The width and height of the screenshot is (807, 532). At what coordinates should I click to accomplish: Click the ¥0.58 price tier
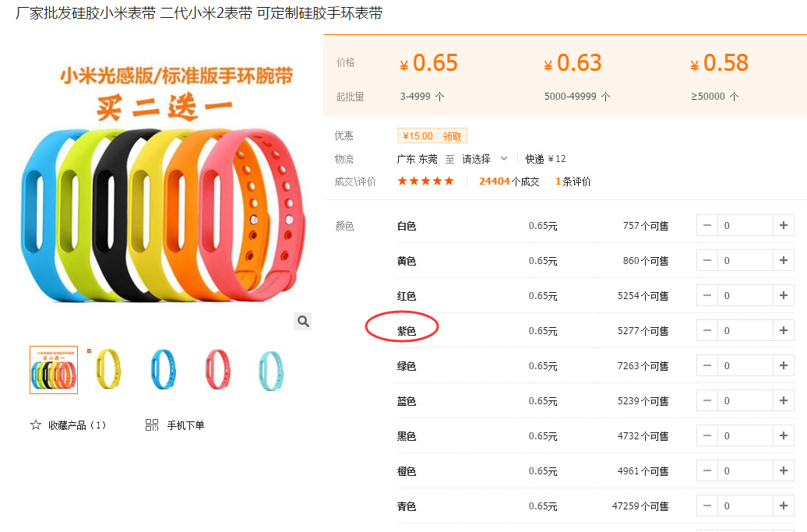coord(720,63)
